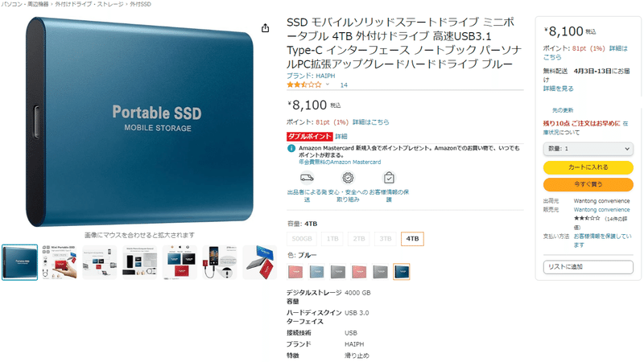Viewport: 644px width, 362px height.
Task: Click the share icon above product image
Action: tap(266, 28)
